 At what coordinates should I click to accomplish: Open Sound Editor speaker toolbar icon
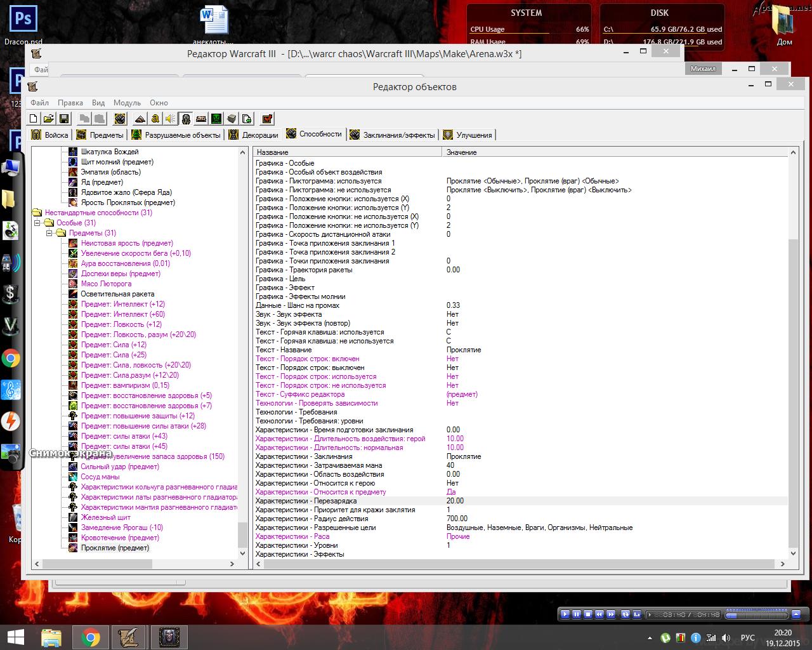click(171, 119)
